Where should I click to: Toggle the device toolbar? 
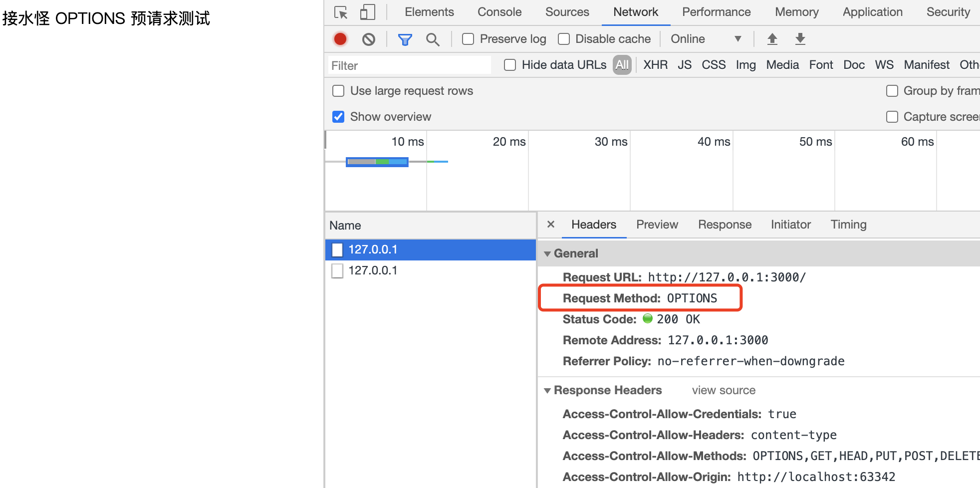pos(368,12)
